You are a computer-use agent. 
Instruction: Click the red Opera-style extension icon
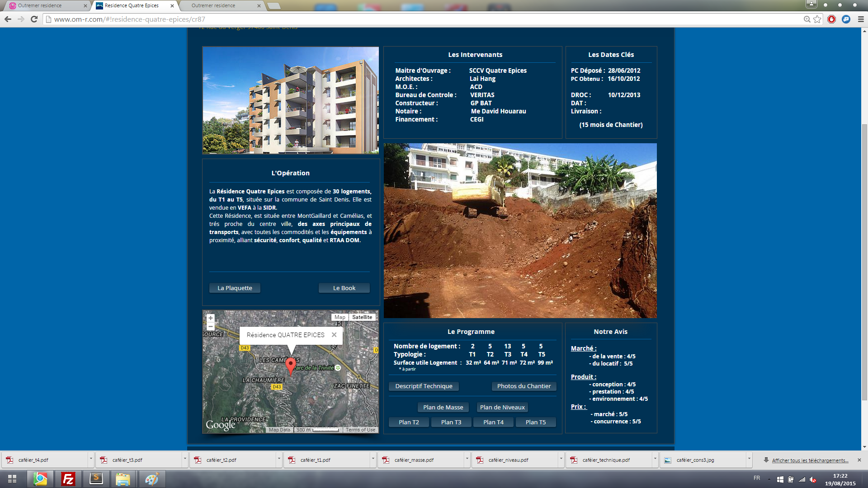click(x=831, y=19)
